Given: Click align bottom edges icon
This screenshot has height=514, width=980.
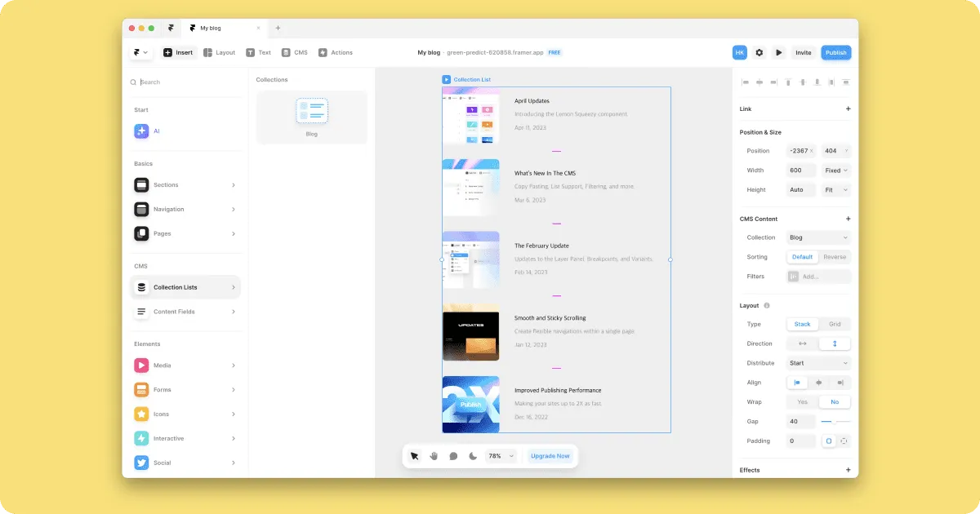Looking at the screenshot, I should click(x=817, y=82).
